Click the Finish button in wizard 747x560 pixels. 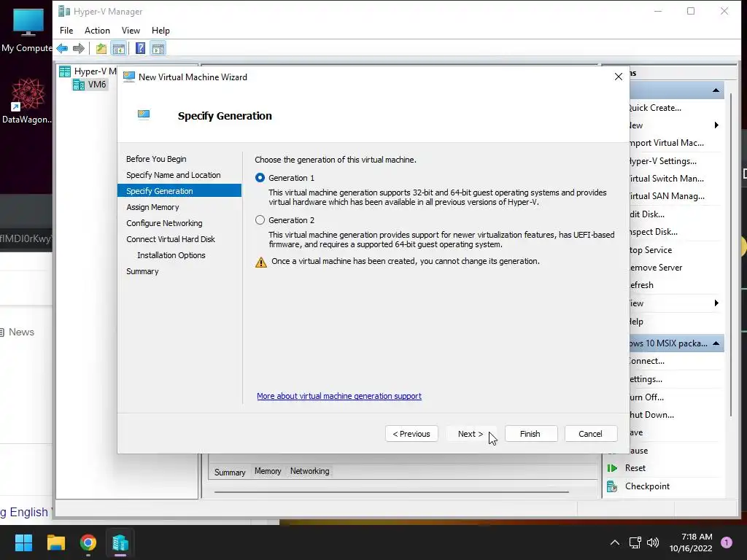(531, 434)
